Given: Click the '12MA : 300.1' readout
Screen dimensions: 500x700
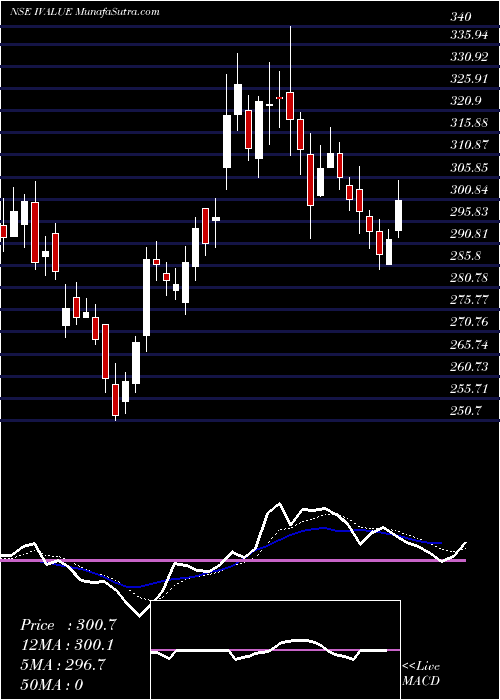Looking at the screenshot, I should pos(67,645).
